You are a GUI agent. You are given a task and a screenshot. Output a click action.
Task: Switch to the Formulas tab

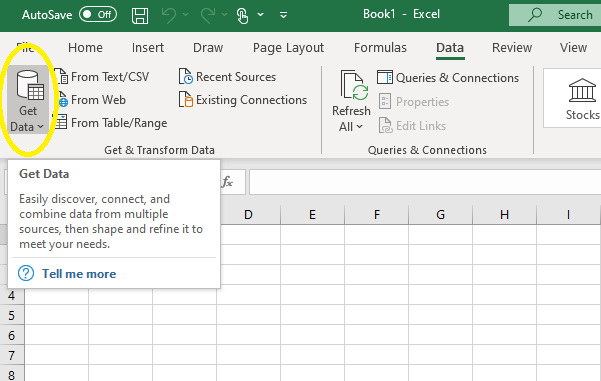point(380,48)
